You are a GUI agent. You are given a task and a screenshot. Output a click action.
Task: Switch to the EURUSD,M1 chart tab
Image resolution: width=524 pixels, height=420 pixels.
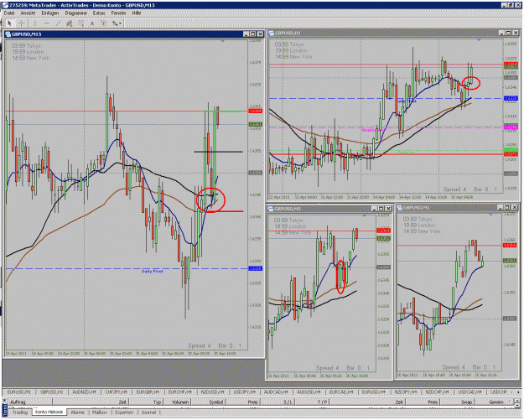tap(18, 392)
